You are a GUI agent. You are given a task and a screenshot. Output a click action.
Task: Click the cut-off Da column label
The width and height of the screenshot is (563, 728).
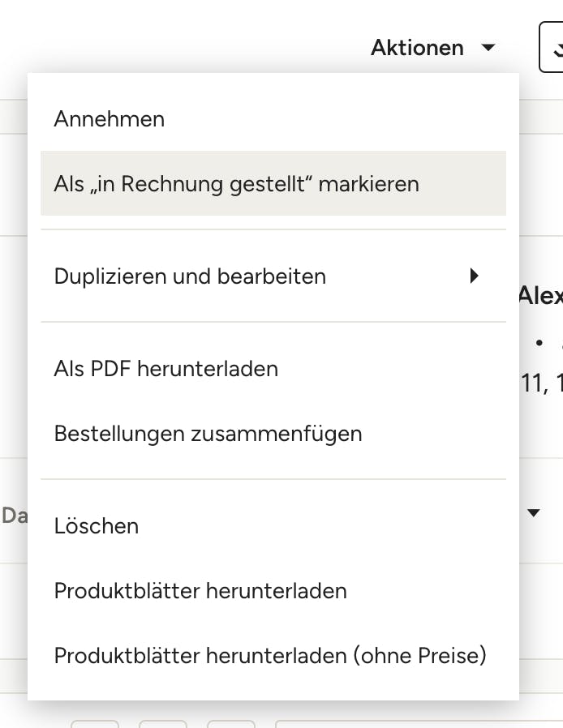coord(15,516)
